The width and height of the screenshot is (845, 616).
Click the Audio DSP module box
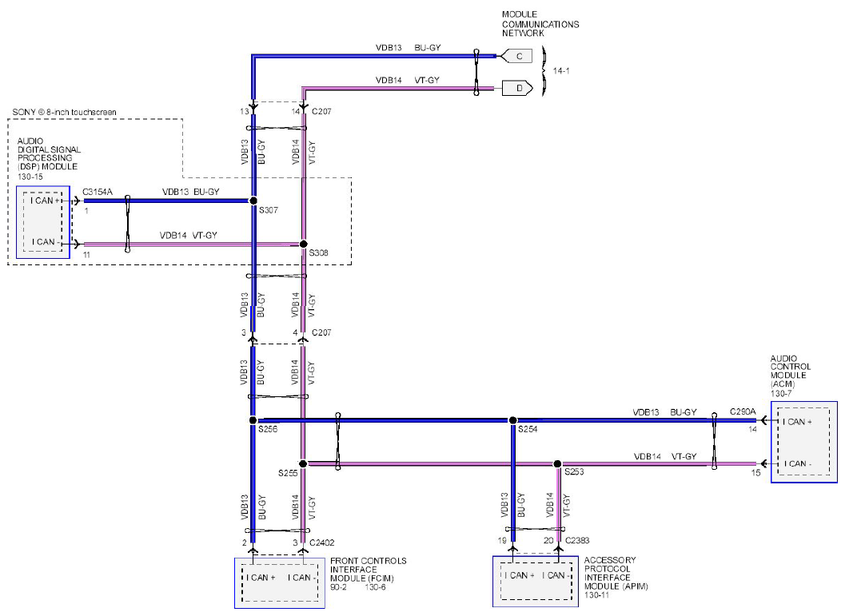(x=43, y=222)
